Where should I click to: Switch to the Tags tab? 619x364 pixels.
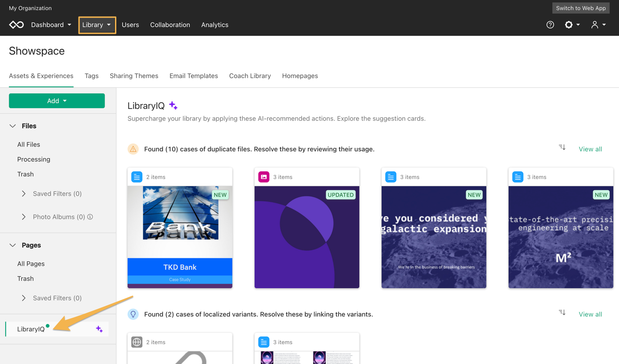pos(91,76)
